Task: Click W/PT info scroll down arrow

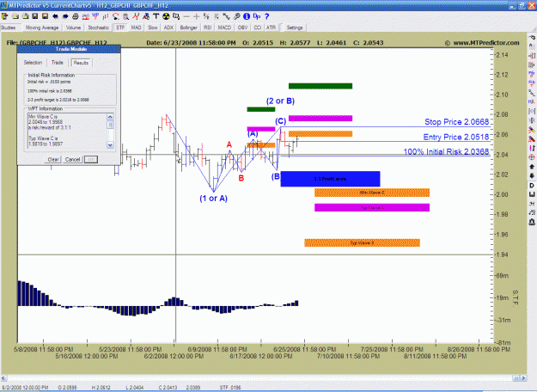Action: coord(110,145)
